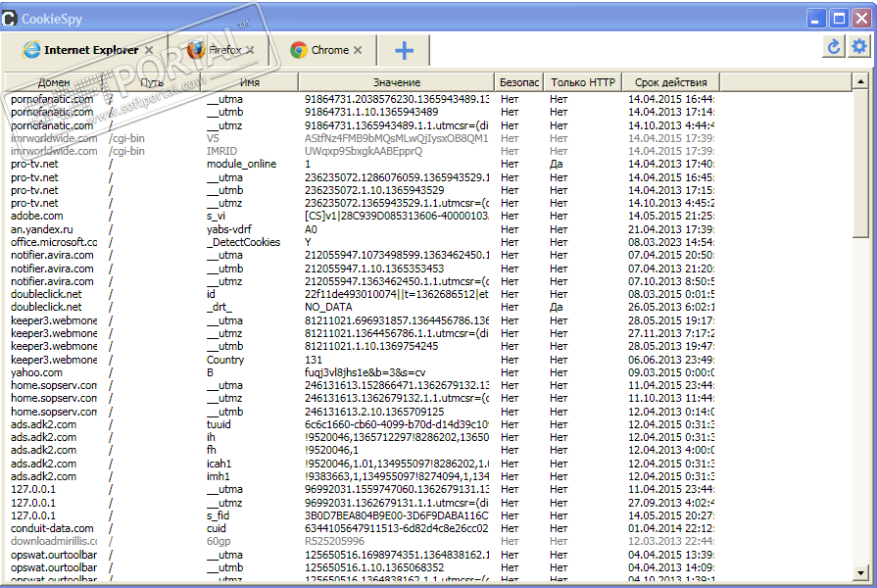Sort by the Значение column header
This screenshot has width=877, height=588.
[x=397, y=82]
